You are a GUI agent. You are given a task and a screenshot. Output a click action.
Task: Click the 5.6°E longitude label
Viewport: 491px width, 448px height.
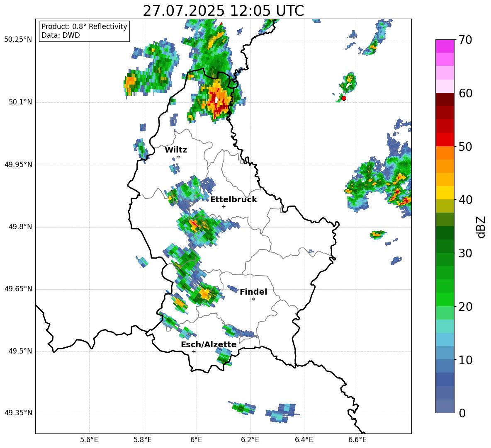89,440
